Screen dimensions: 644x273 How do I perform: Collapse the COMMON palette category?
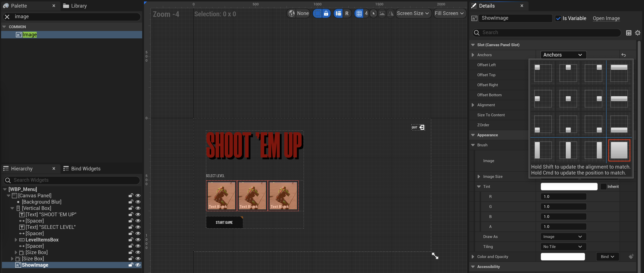click(x=4, y=27)
